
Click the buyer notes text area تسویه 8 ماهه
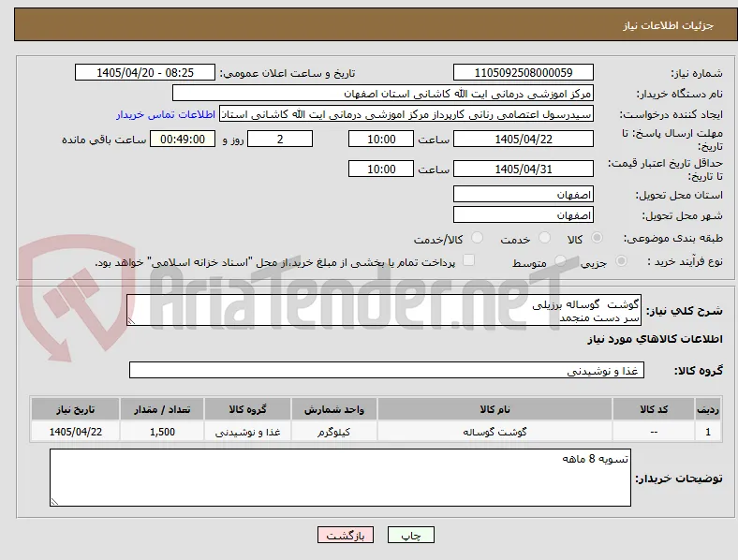click(340, 478)
